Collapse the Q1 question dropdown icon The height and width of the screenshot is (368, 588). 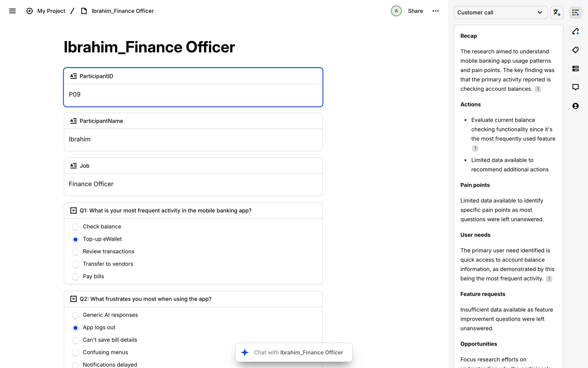(73, 211)
